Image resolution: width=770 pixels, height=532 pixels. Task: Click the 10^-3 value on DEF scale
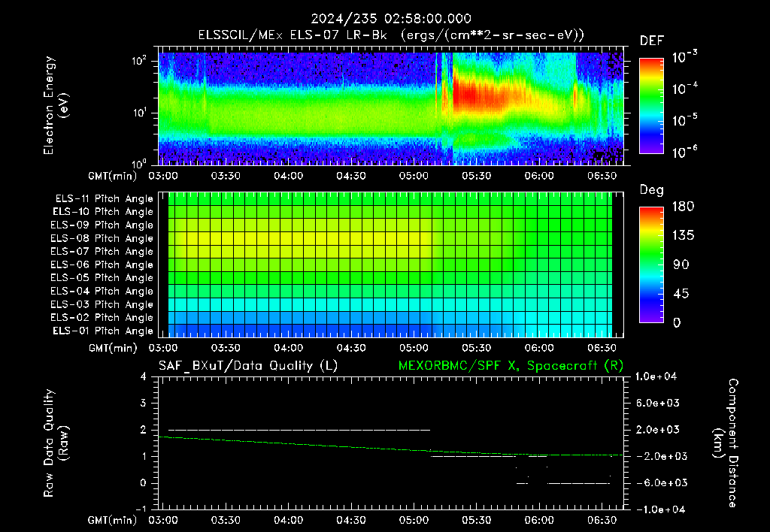pyautogui.click(x=684, y=57)
